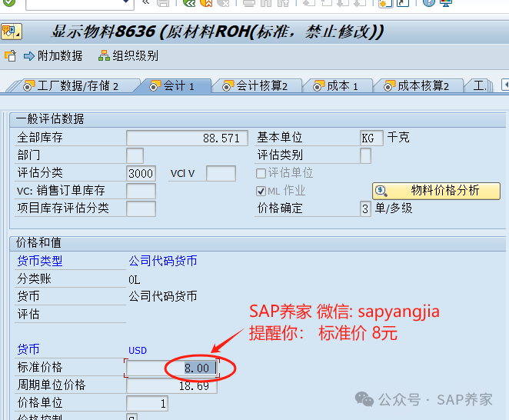Click the help question mark icon in top toolbar
Viewport: 509px width, 420px height.
(447, 3)
